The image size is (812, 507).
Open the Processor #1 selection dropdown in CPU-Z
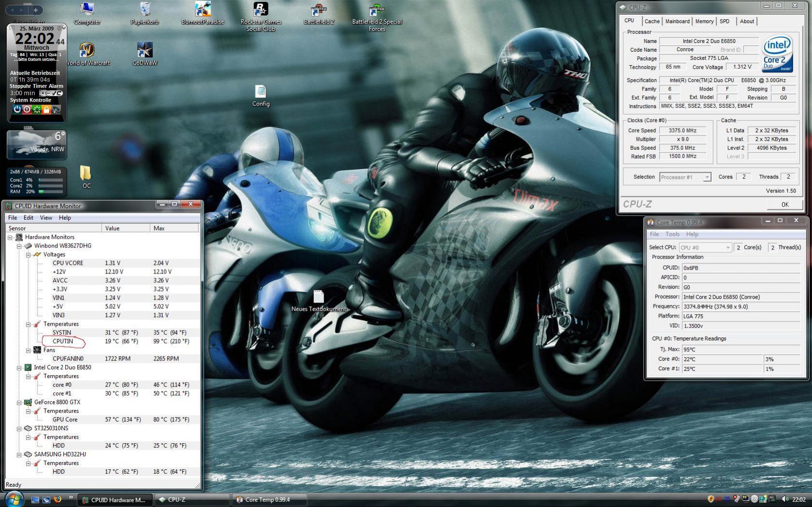tap(685, 177)
